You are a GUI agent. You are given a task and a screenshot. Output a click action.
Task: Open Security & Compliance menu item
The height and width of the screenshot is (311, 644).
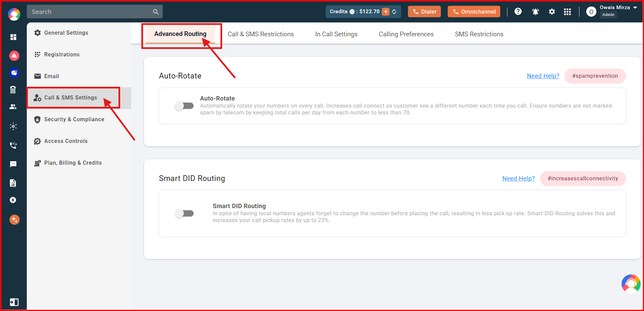pyautogui.click(x=79, y=119)
